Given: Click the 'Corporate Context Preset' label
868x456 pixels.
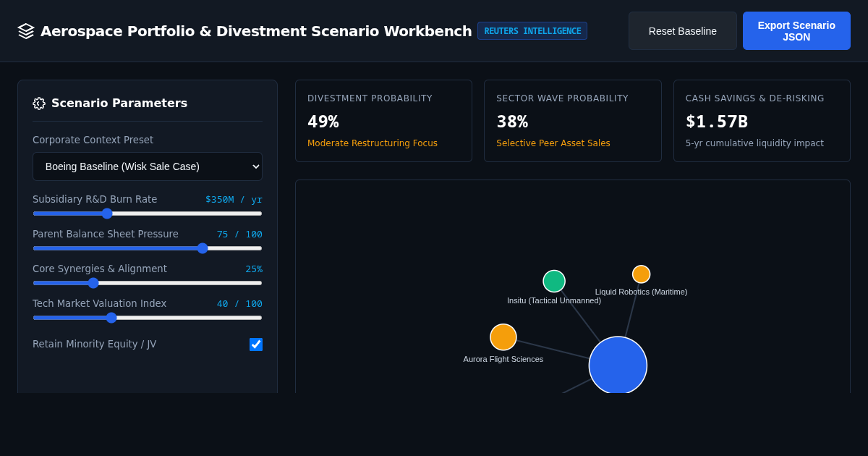Looking at the screenshot, I should (93, 140).
